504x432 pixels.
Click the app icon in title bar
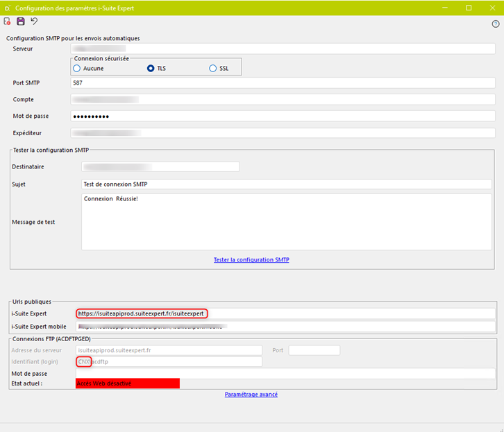coord(7,7)
